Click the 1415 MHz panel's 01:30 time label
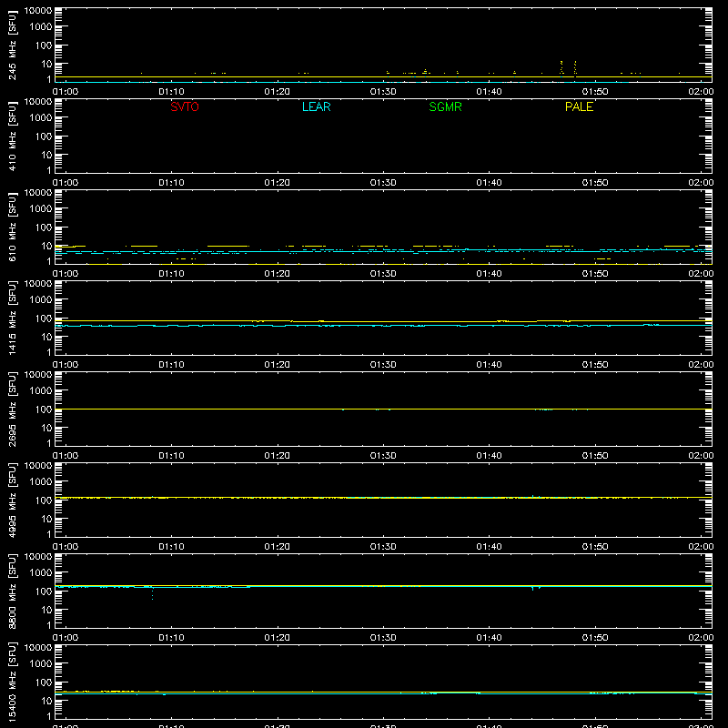The width and height of the screenshot is (728, 728). tap(383, 365)
